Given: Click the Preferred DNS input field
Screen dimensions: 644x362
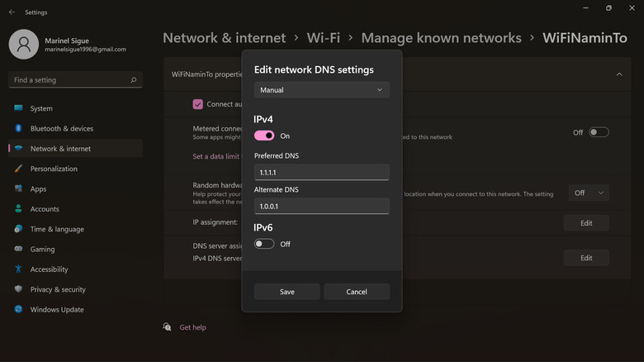Looking at the screenshot, I should [x=321, y=172].
